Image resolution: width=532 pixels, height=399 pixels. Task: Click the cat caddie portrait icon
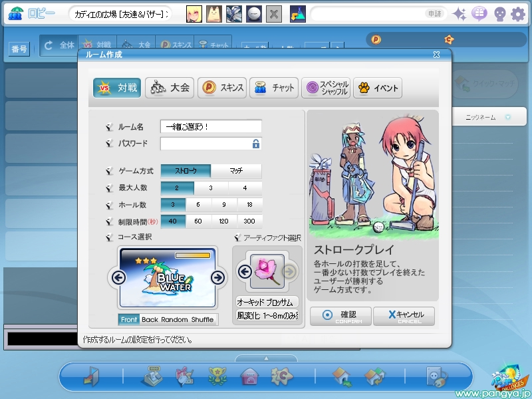(x=214, y=14)
